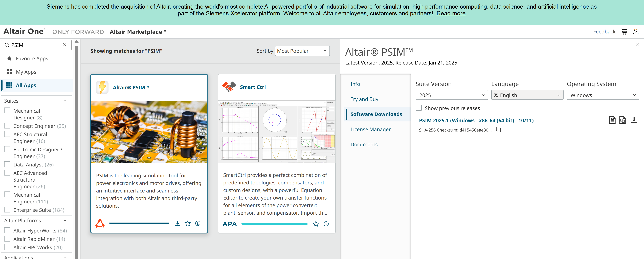
Task: Check the AEC Structural Engineer filter
Action: pos(7,134)
